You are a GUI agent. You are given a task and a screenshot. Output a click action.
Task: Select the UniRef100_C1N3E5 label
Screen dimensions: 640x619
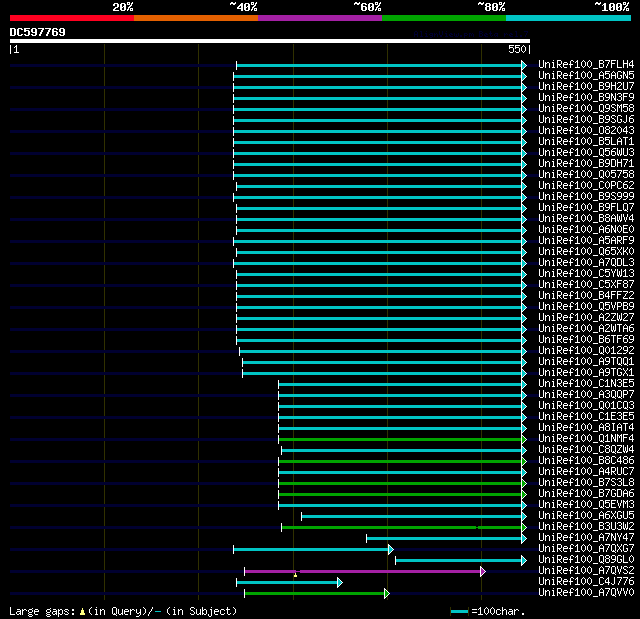(586, 384)
